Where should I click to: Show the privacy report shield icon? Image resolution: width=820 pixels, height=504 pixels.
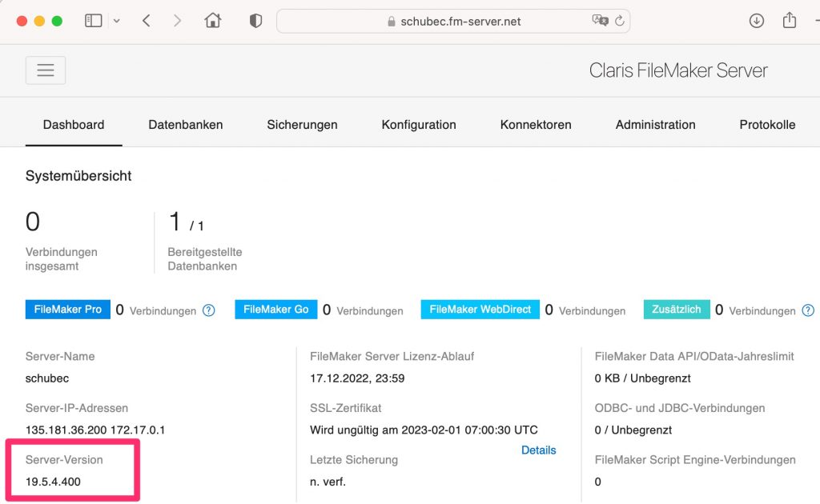pos(255,21)
